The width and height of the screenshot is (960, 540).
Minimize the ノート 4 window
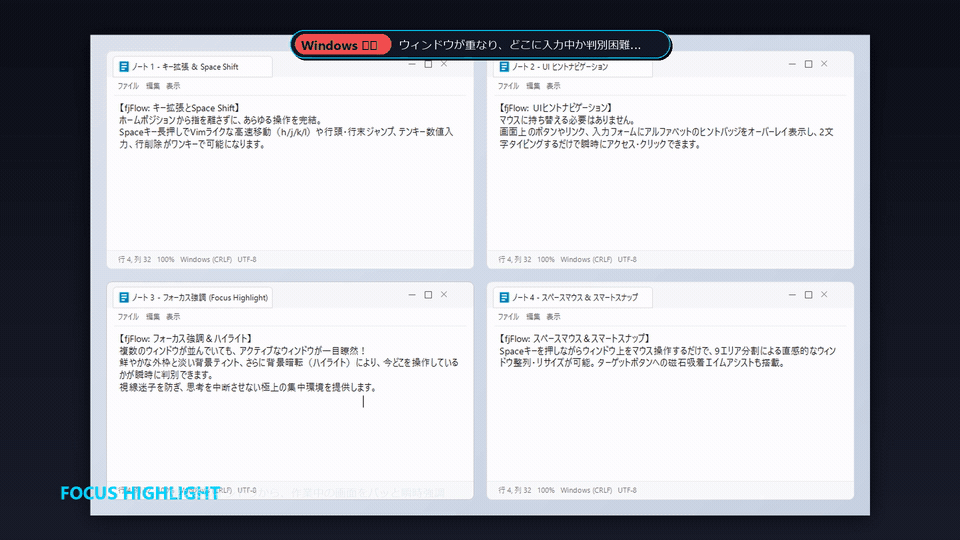pyautogui.click(x=792, y=294)
